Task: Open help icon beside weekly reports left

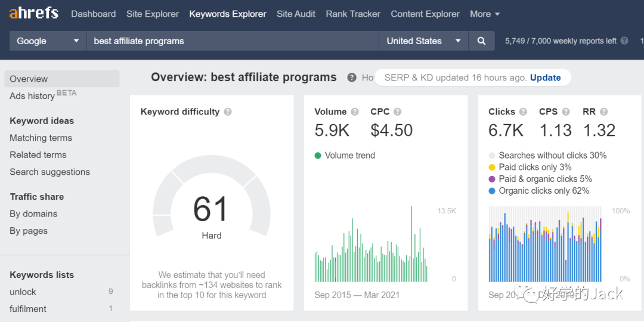Action: point(624,41)
